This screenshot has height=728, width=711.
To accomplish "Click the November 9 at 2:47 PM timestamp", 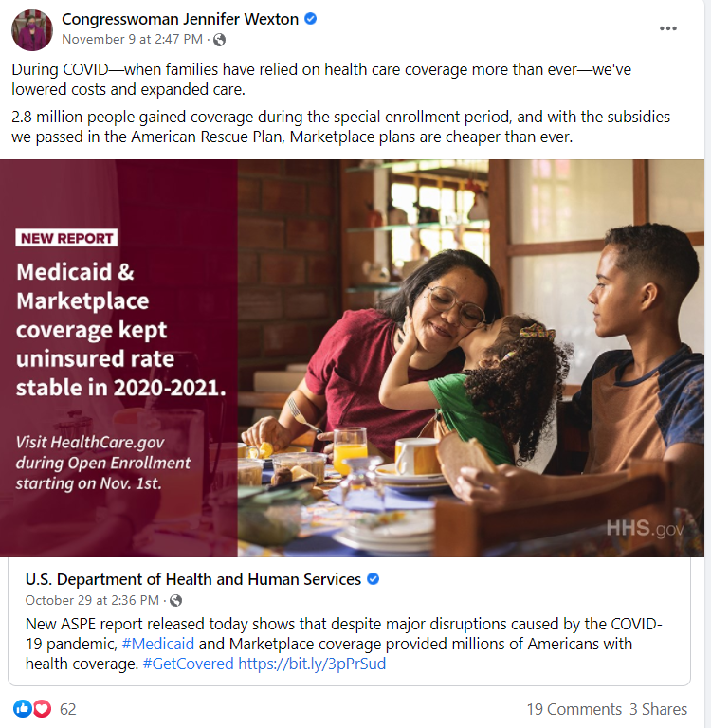I will pyautogui.click(x=132, y=39).
